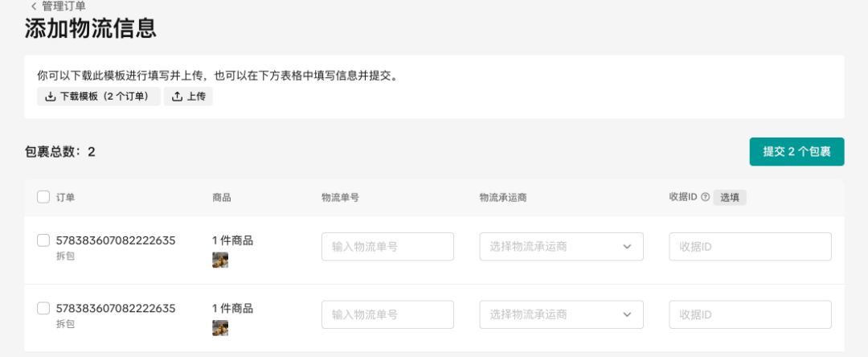Click the chevron arrow in first carrier dropdown
868x357 pixels.
coord(627,246)
